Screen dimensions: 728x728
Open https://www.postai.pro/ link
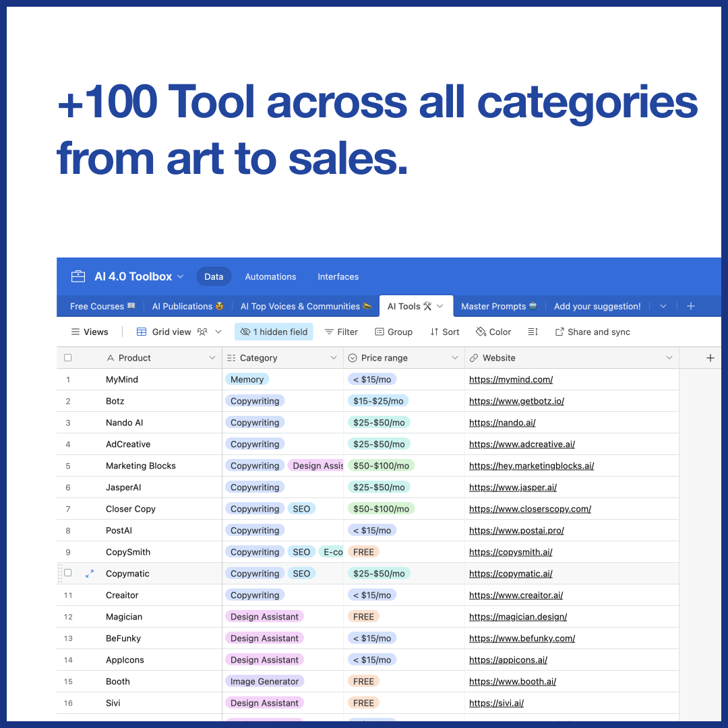[516, 530]
